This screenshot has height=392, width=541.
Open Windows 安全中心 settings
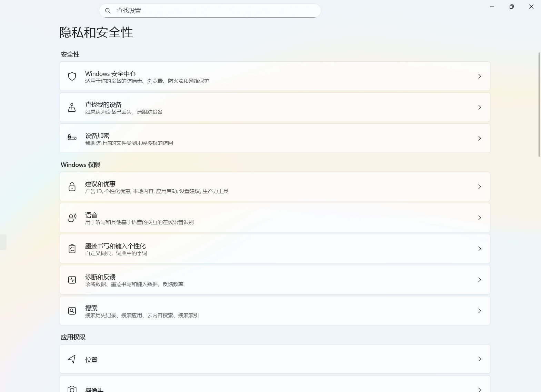275,76
